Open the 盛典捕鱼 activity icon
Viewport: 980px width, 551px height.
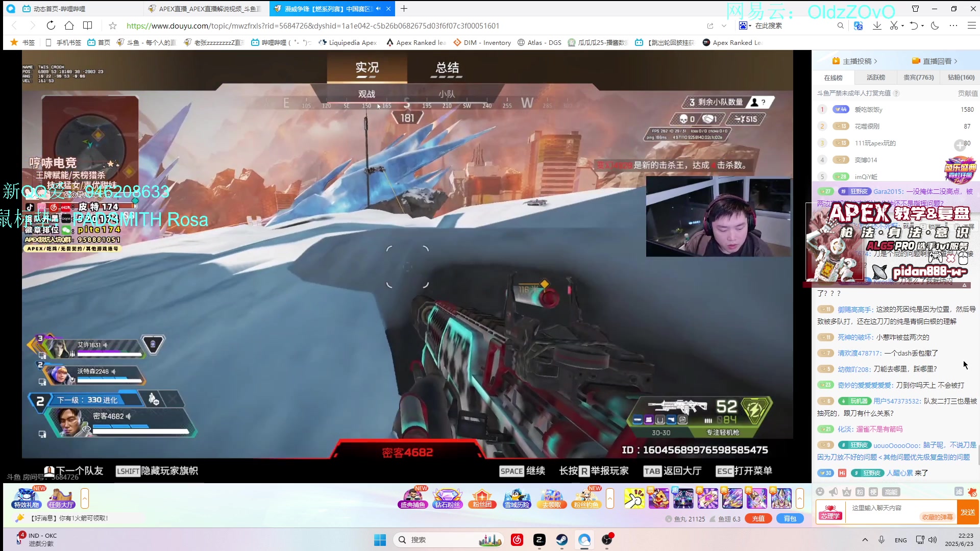click(x=412, y=498)
